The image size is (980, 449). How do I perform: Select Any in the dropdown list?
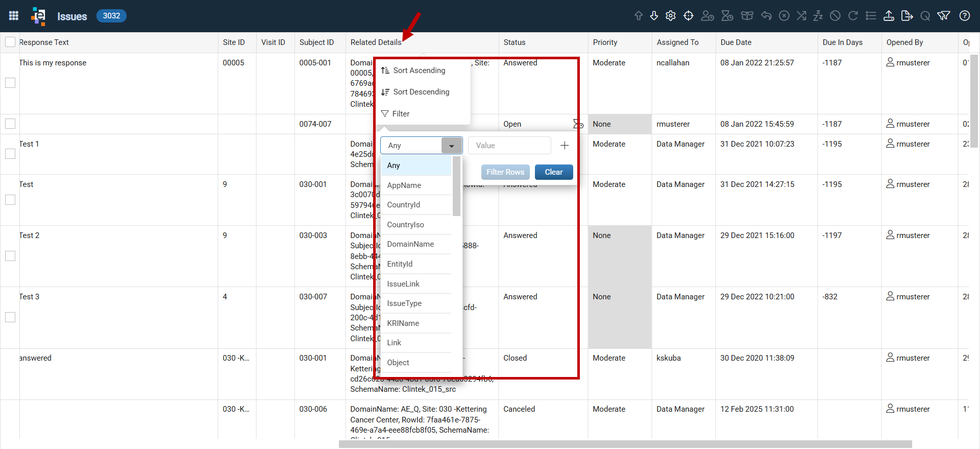pos(416,166)
